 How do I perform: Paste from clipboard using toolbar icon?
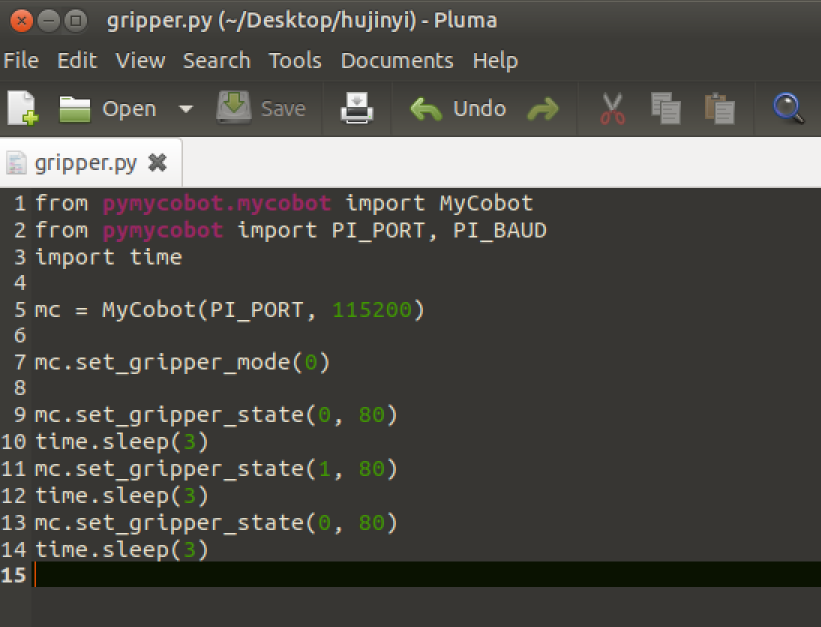click(x=720, y=108)
